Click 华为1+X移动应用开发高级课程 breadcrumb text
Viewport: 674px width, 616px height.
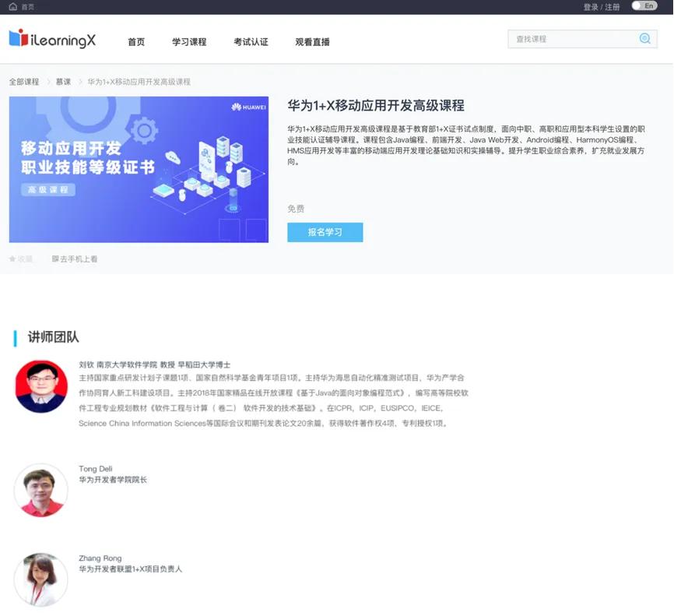pos(139,82)
